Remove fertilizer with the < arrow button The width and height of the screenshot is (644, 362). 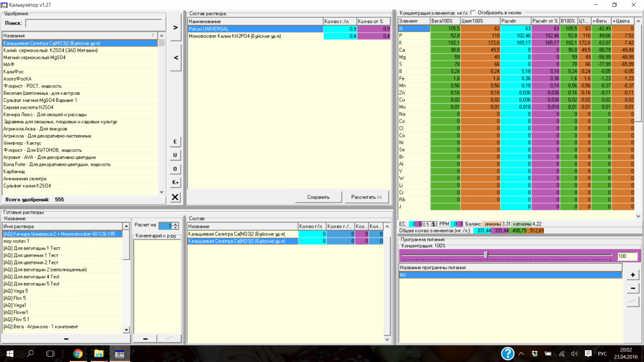175,57
